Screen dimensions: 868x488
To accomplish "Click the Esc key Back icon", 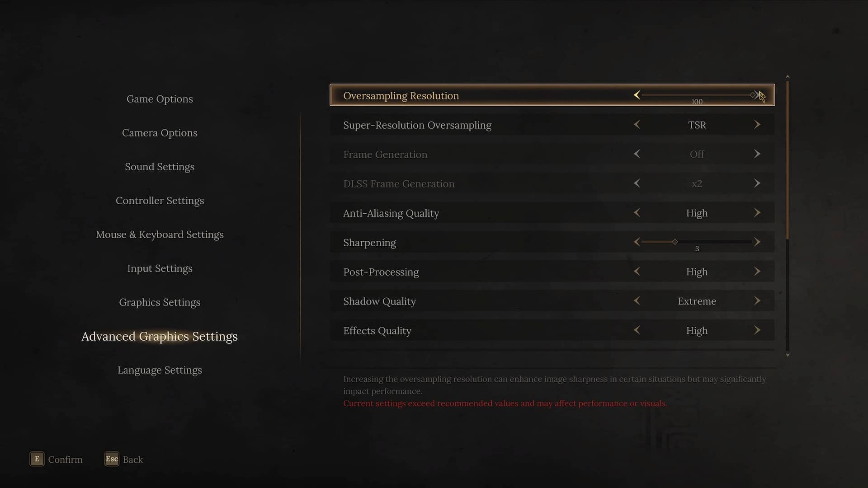I will click(x=112, y=459).
